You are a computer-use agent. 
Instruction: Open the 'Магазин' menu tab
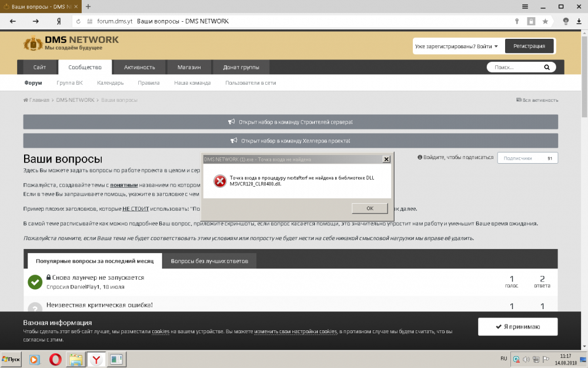coord(189,67)
